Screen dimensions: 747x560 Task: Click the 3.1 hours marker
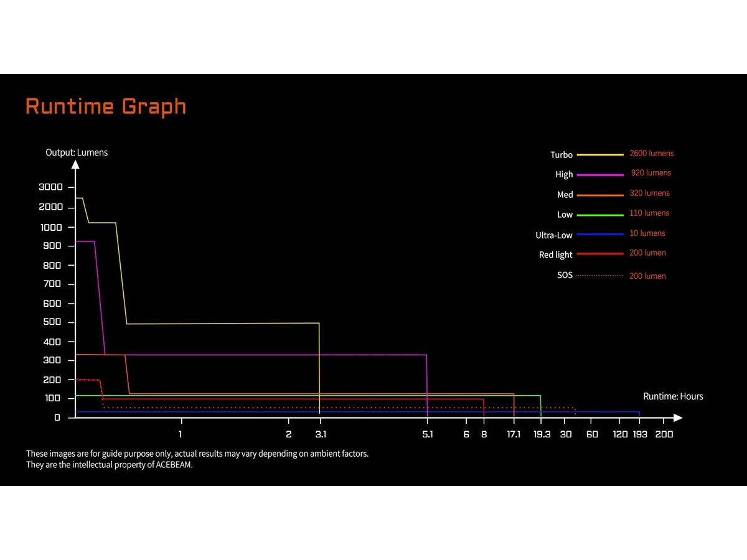[320, 434]
